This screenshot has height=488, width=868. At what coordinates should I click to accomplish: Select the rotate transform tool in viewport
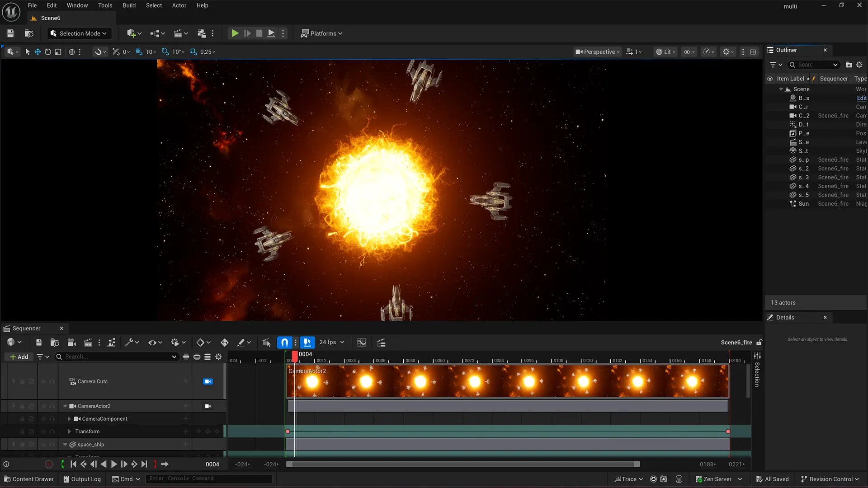48,52
